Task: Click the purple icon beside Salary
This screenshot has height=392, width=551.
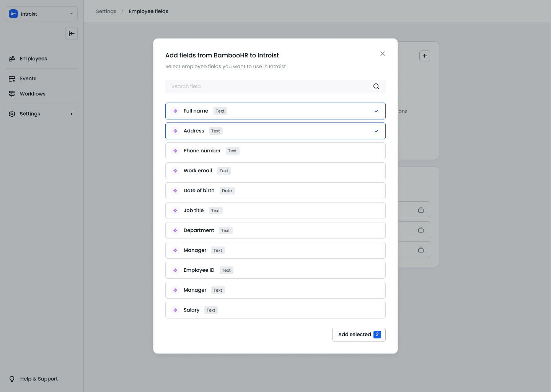Action: (x=175, y=310)
